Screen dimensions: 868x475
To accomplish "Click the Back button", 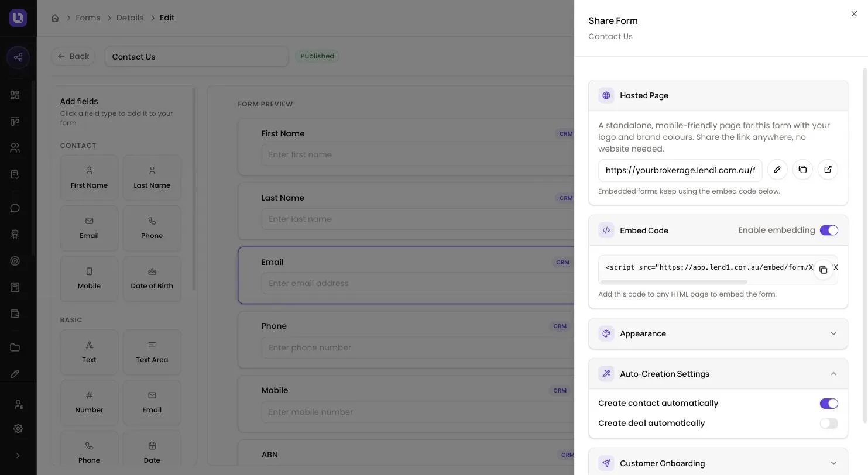I will 73,56.
